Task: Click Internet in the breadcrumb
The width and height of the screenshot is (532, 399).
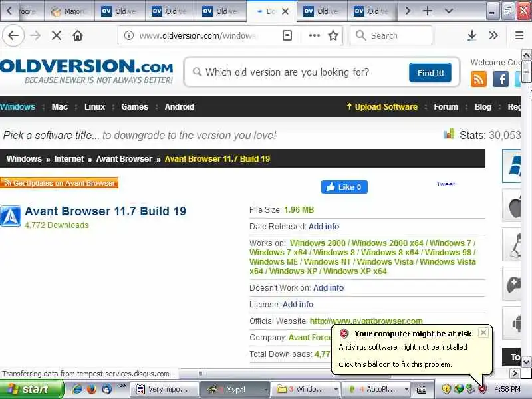Action: (69, 159)
